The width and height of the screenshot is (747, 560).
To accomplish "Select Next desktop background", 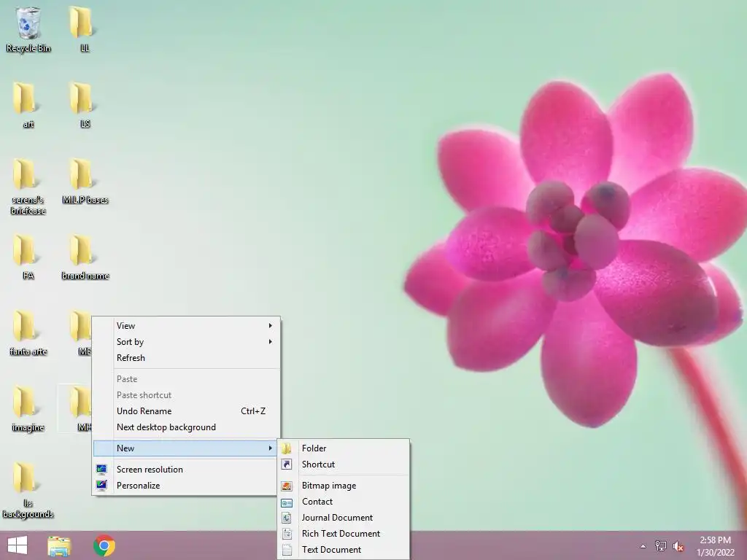I will pyautogui.click(x=185, y=427).
